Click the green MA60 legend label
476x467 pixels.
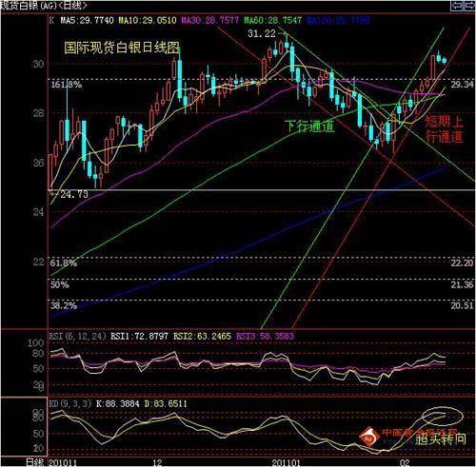click(272, 21)
